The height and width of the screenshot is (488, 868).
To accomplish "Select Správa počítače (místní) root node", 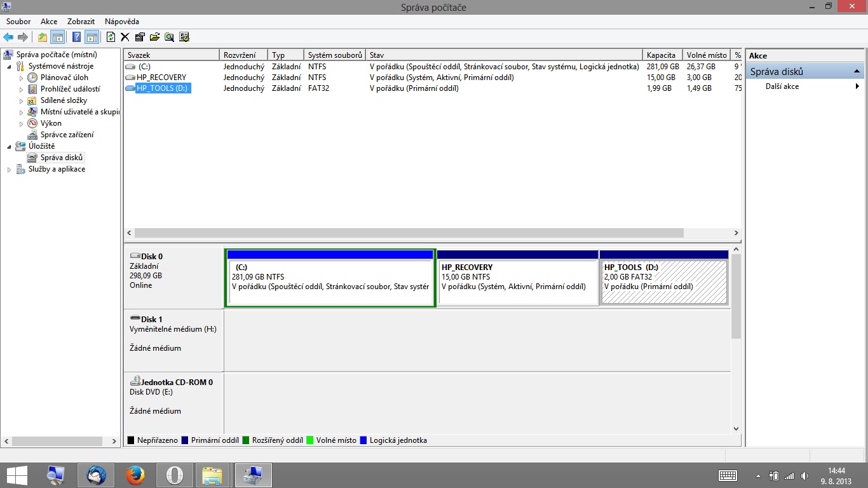I will 57,55.
